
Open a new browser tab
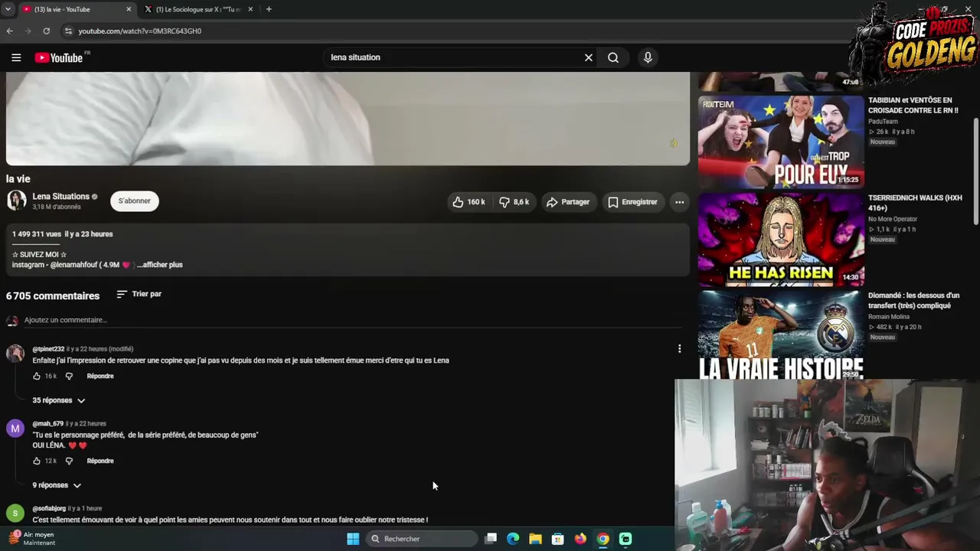tap(269, 9)
